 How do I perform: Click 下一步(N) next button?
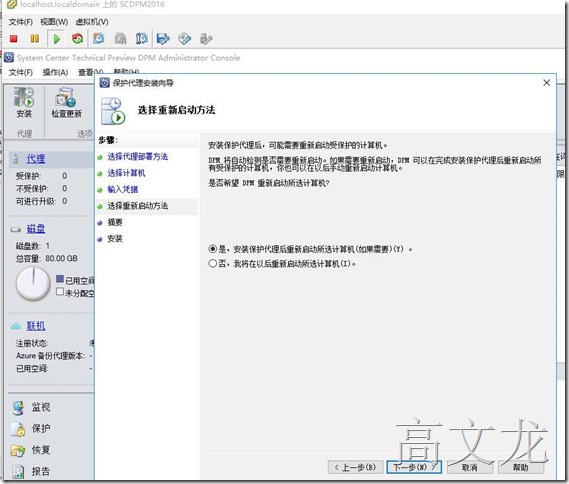[x=414, y=467]
